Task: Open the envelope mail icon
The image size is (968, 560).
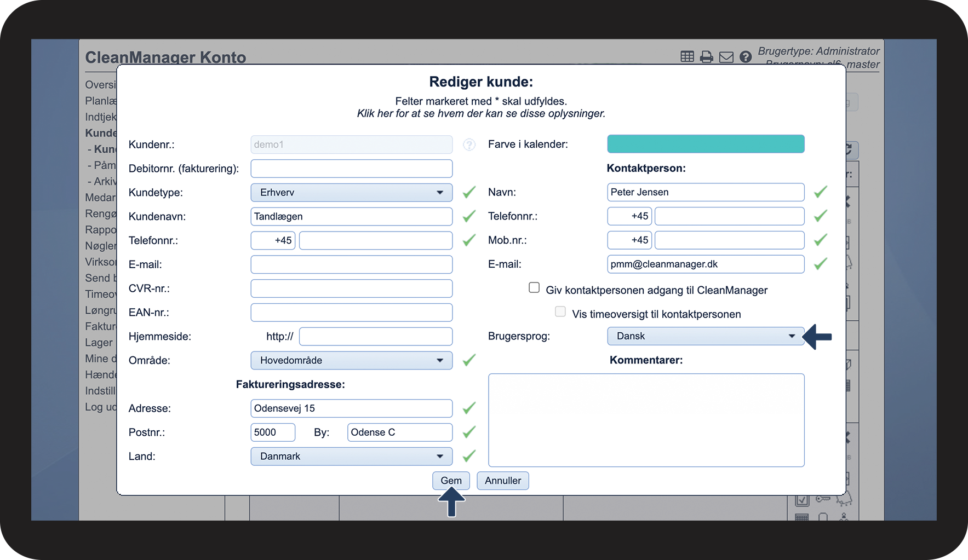Action: 726,57
